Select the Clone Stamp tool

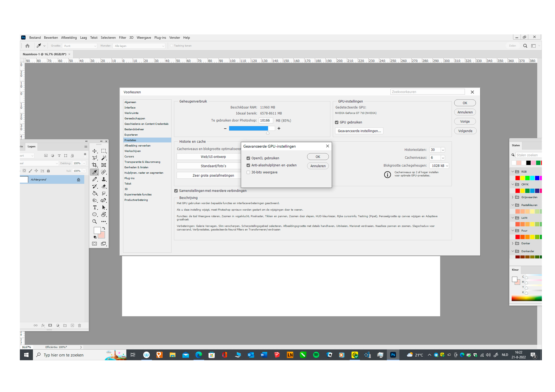tap(104, 179)
